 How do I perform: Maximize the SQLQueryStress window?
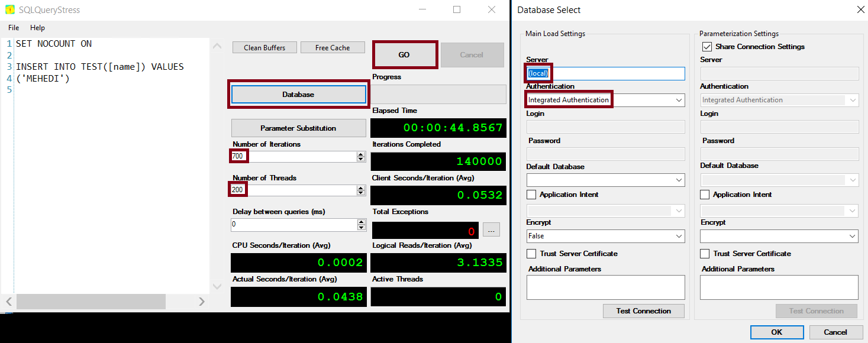457,9
